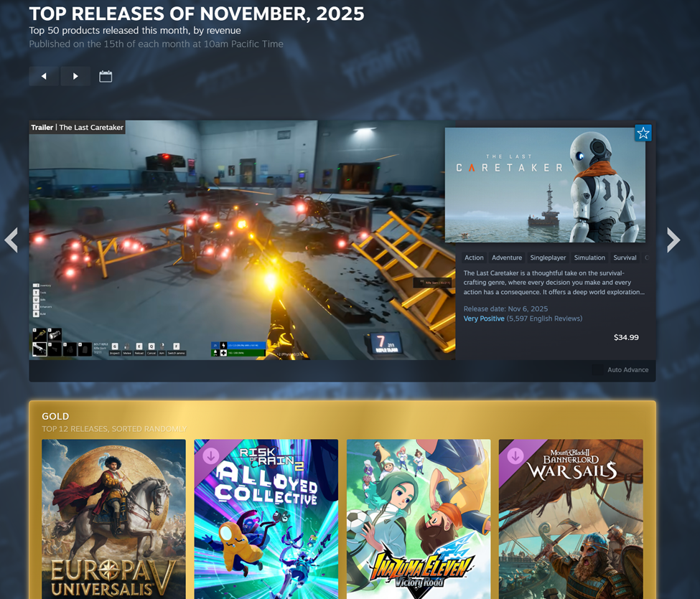The width and height of the screenshot is (700, 599).
Task: Toggle the Auto Advance checkbox
Action: (x=597, y=370)
